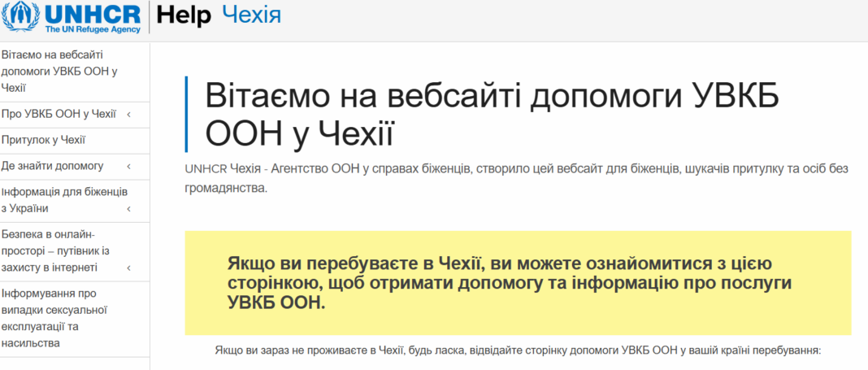
Task: Open 'Інформування про випадки сексуальної експлуатації' link
Action: tap(54, 319)
